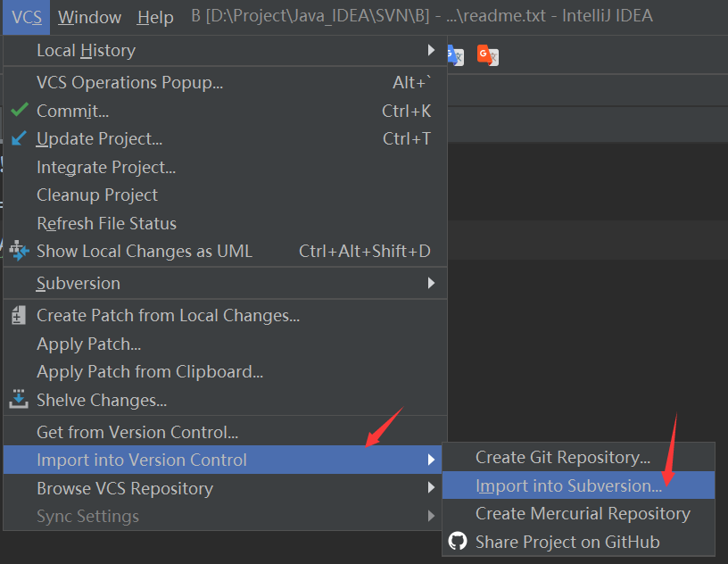Click the blue Update Project arrow icon
728x564 pixels.
tap(20, 138)
